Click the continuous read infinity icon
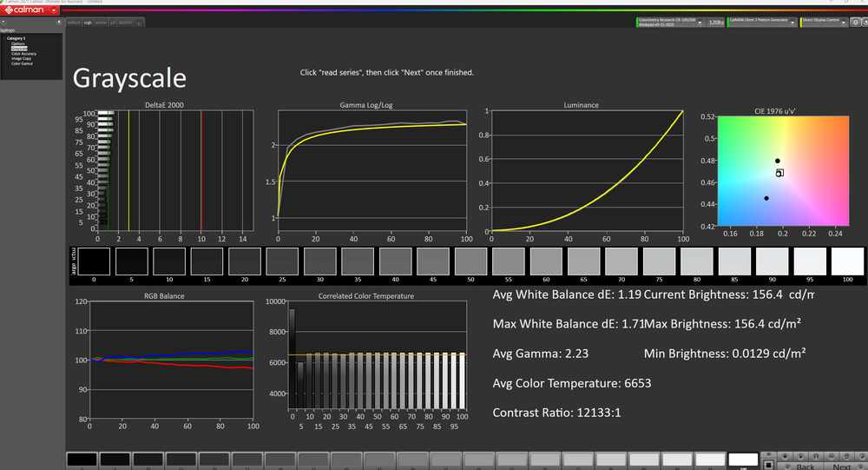 (831, 456)
